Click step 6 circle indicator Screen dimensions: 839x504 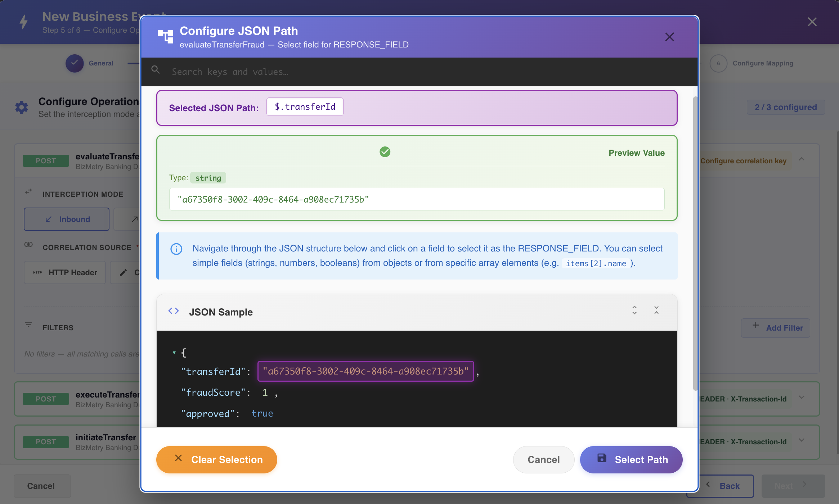click(718, 63)
